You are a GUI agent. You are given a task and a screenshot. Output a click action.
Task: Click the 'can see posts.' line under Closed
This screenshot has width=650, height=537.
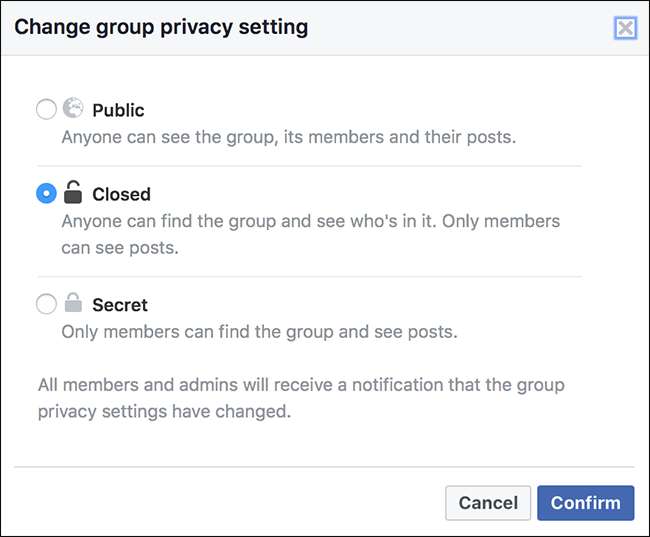(x=120, y=247)
